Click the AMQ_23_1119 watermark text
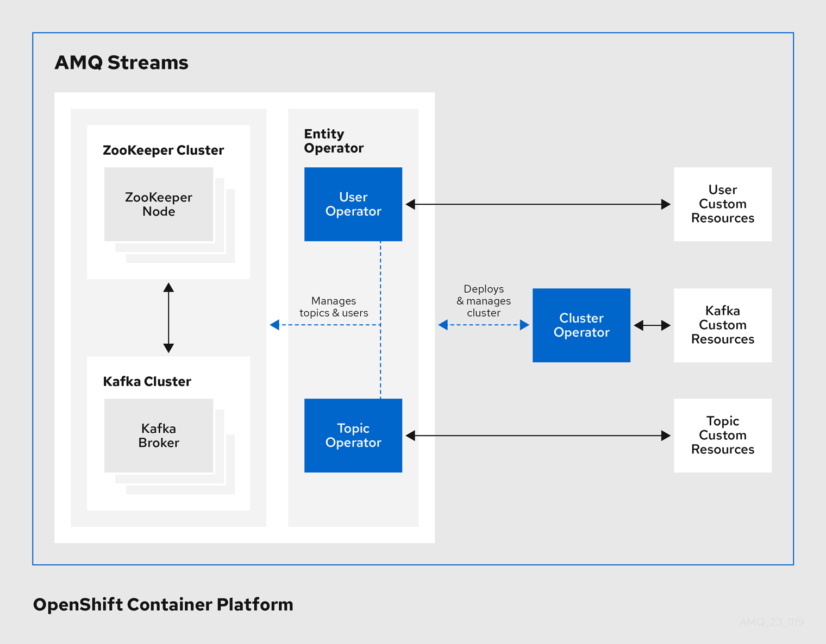Screen dimensions: 826x644 (x=771, y=622)
